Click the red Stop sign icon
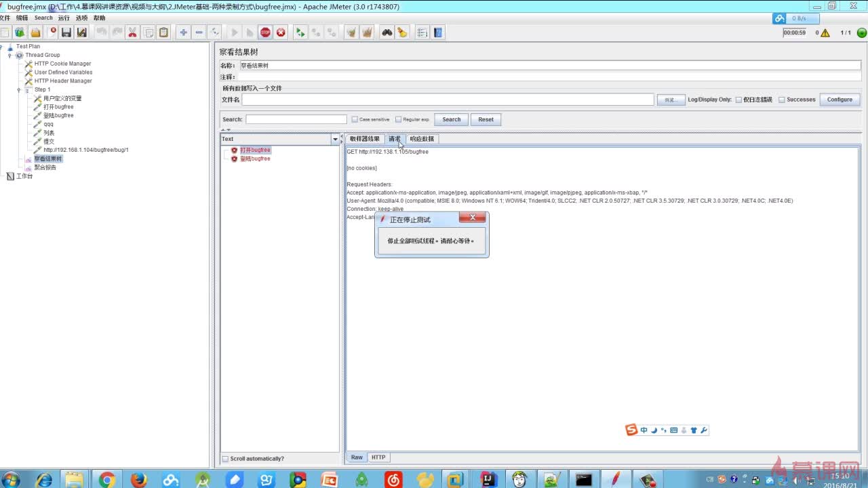Viewport: 868px width, 488px height. [265, 33]
